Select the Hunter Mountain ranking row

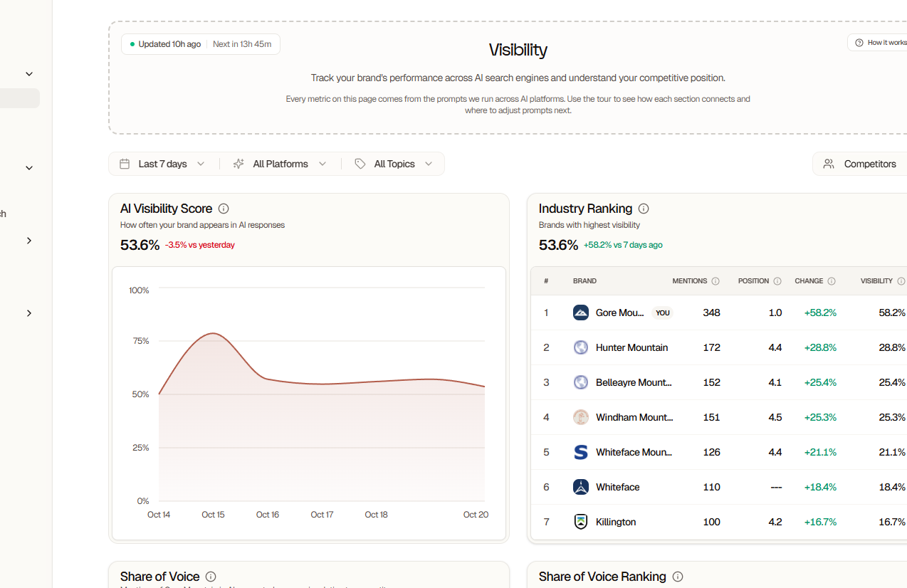click(x=712, y=347)
